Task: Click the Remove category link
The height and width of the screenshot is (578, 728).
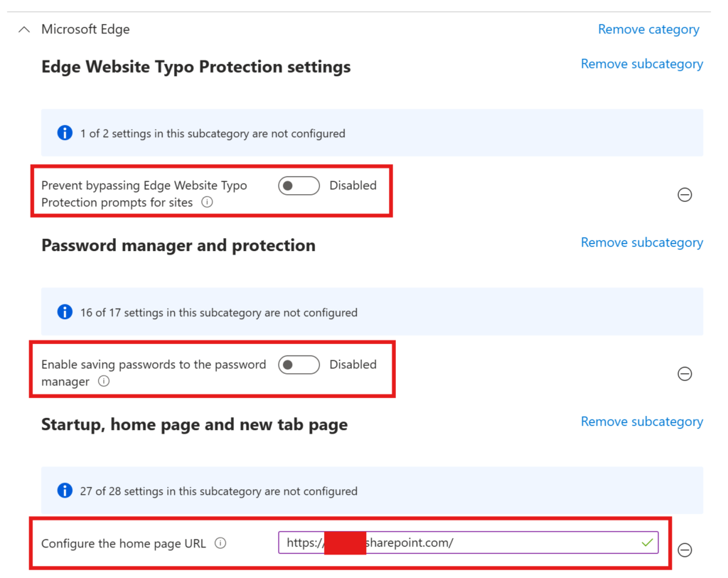Action: pos(648,30)
